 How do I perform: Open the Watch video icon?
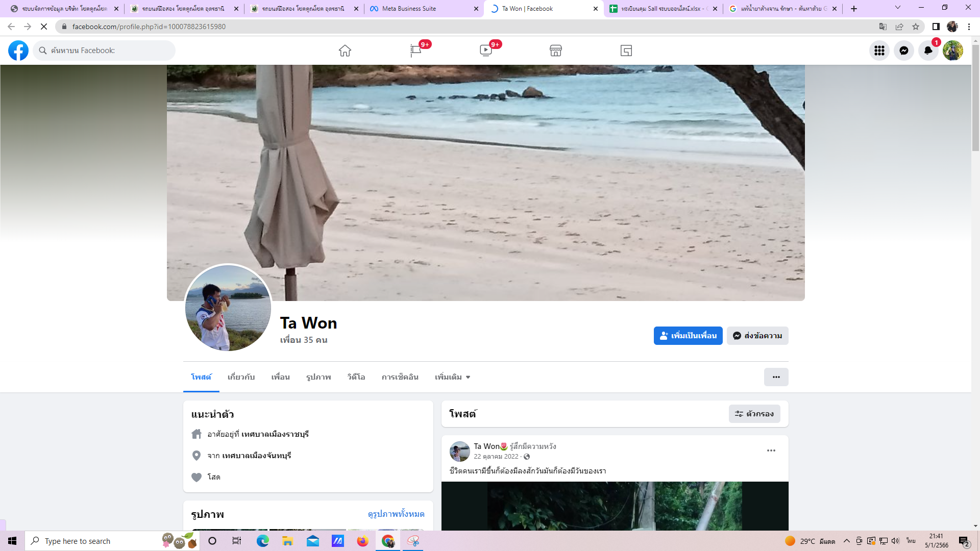pos(485,51)
